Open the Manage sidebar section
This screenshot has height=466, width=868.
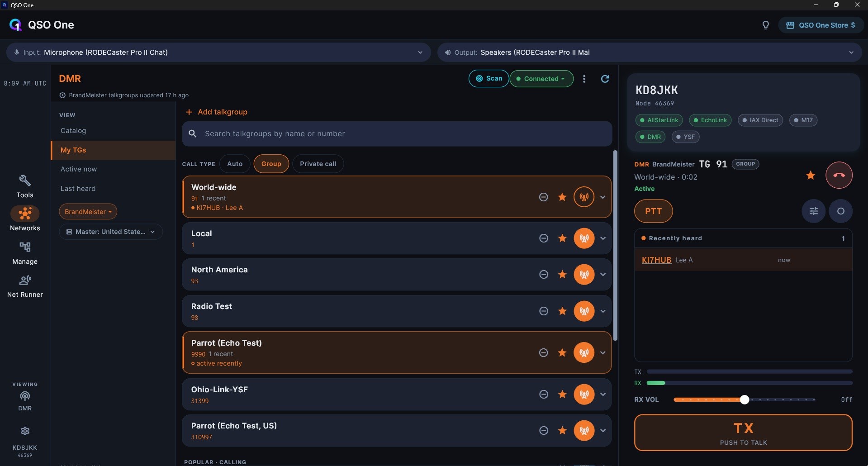(x=25, y=253)
